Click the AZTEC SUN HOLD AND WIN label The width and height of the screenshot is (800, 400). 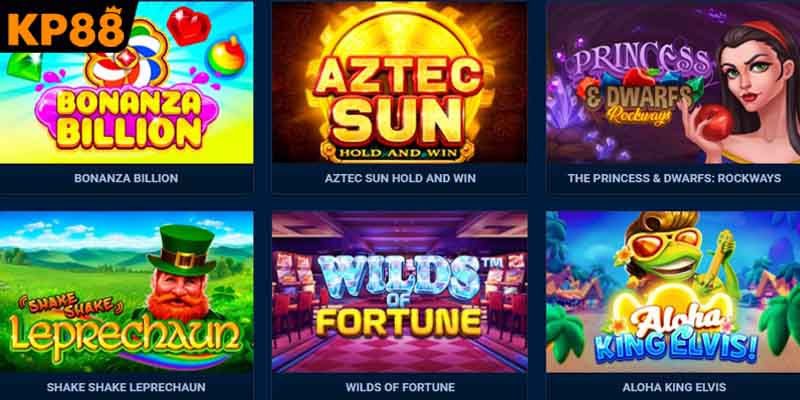click(x=400, y=178)
